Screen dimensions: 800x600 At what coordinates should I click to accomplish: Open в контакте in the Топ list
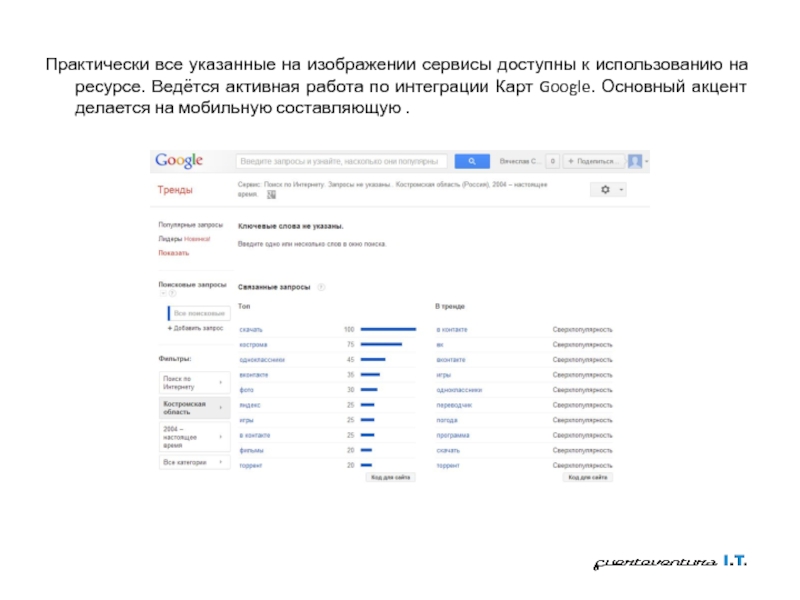pyautogui.click(x=255, y=435)
